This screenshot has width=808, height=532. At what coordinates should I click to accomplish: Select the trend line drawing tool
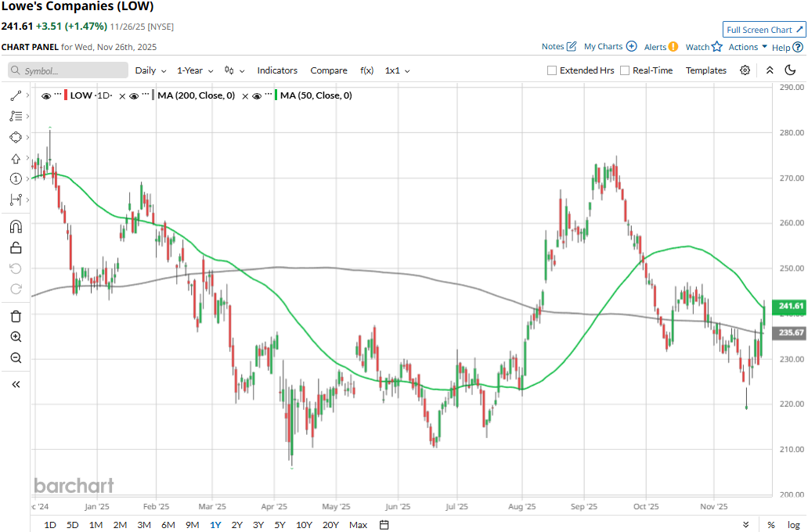click(16, 95)
